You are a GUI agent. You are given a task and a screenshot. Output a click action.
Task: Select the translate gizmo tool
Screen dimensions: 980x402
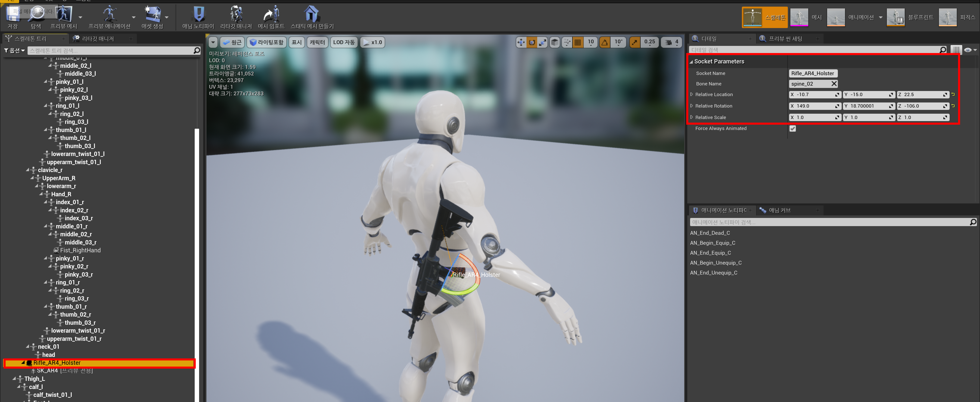tap(521, 42)
